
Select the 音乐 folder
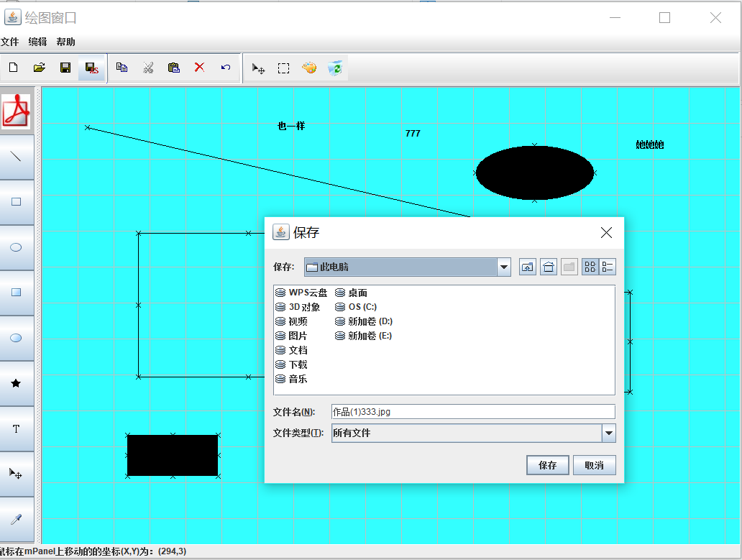(x=291, y=379)
